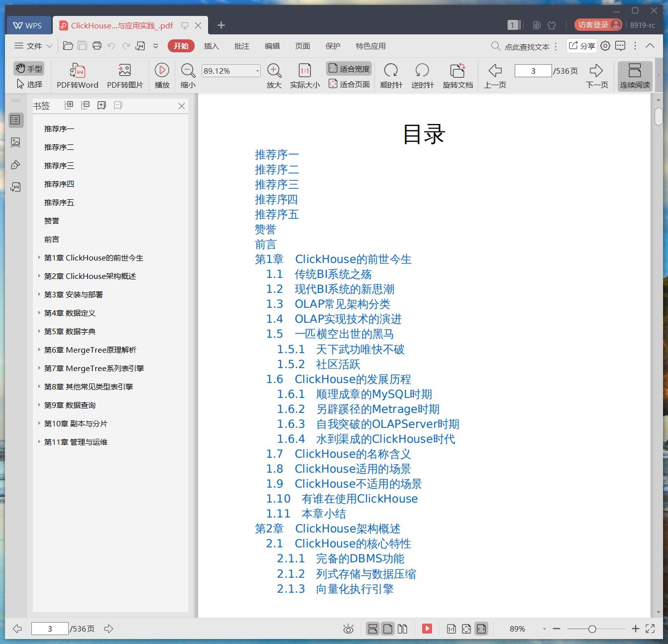Zoom in with the magnifier icon

point(274,76)
